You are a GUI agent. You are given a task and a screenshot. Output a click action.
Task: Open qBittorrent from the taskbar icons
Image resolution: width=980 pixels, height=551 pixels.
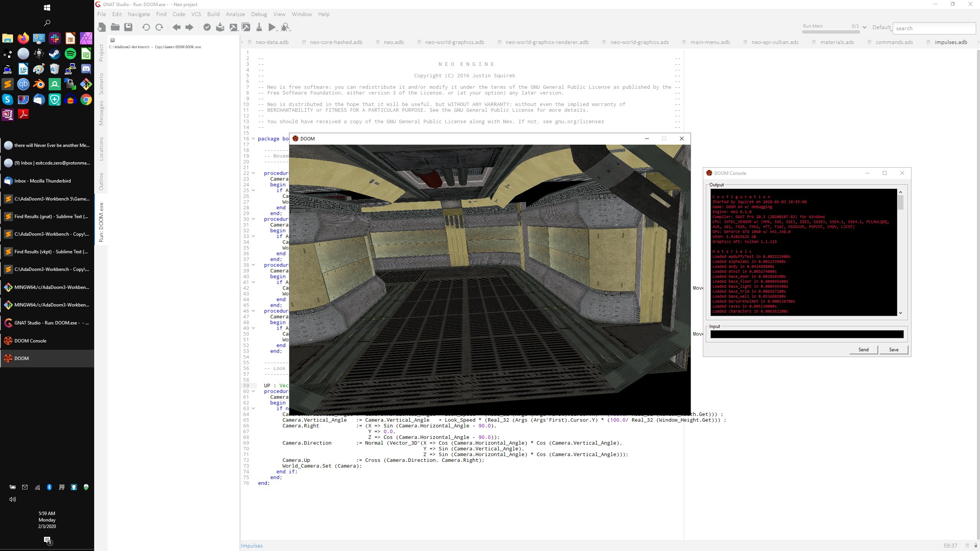click(x=23, y=84)
